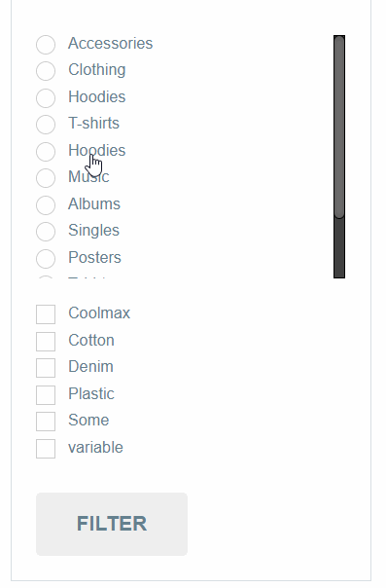
Task: Click the Cotton label text
Action: tap(91, 341)
